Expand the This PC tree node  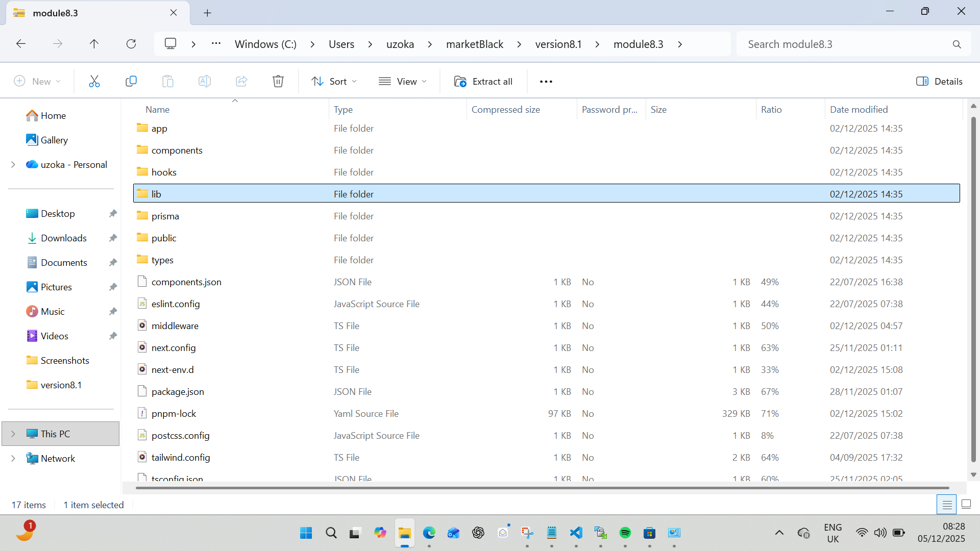pos(13,434)
